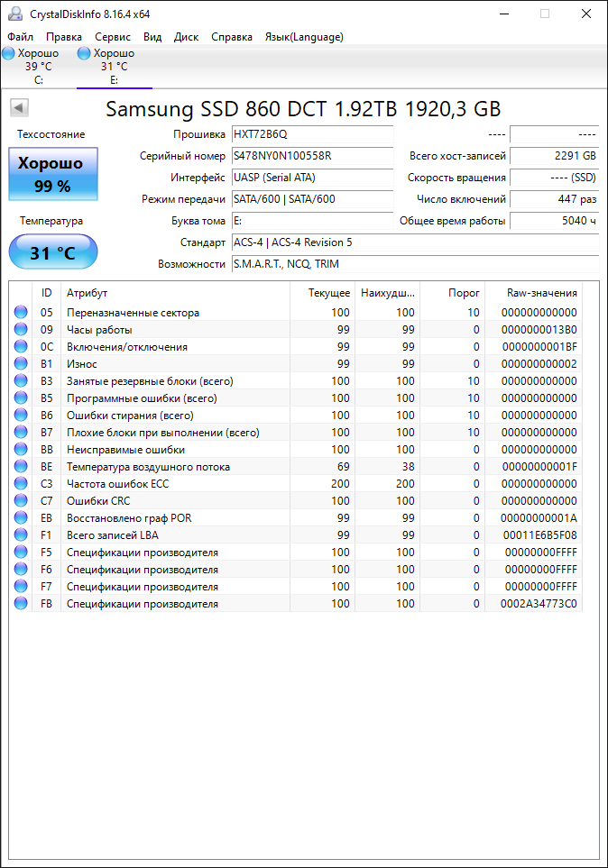The height and width of the screenshot is (868, 608).
Task: Click status icon for B3 Занятые резервные блоки
Action: coord(21,381)
